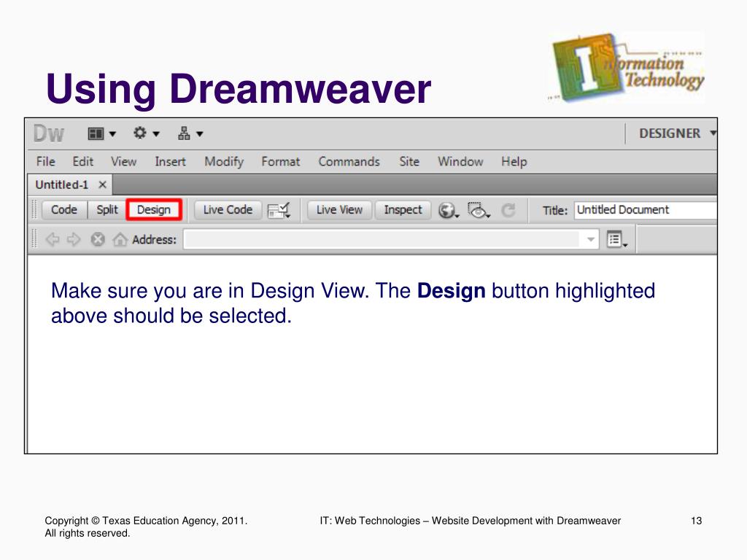The image size is (747, 560).
Task: Open the Commands menu
Action: click(349, 162)
